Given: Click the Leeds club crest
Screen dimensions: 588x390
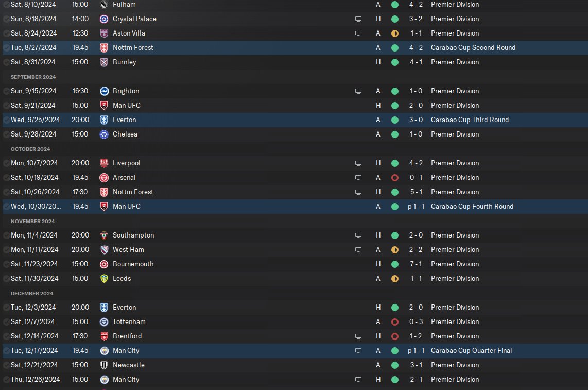Looking at the screenshot, I should coord(104,279).
